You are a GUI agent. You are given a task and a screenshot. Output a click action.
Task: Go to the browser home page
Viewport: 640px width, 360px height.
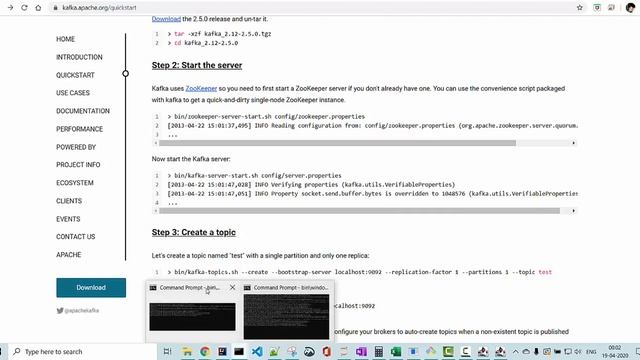pos(38,8)
